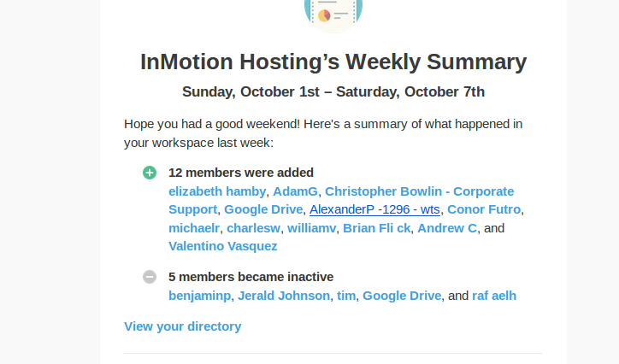The width and height of the screenshot is (619, 364).
Task: Open michaelr member profile
Action: tap(196, 228)
